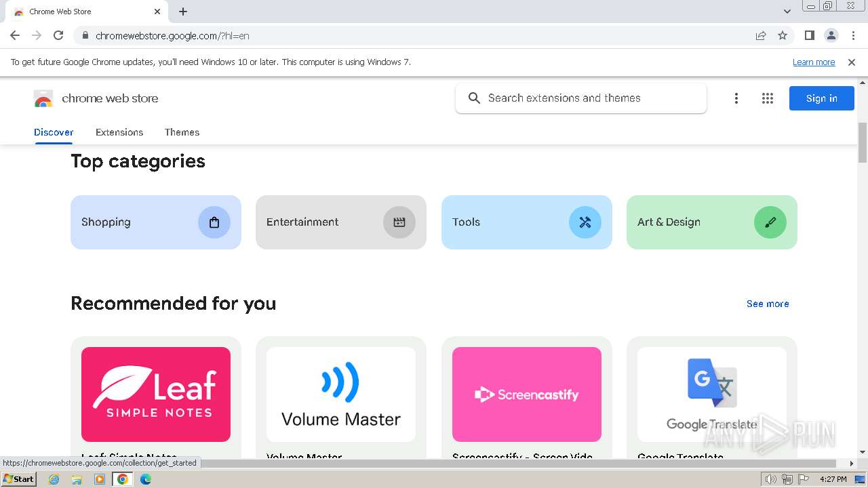Open web store more options menu
This screenshot has width=868, height=488.
point(736,98)
